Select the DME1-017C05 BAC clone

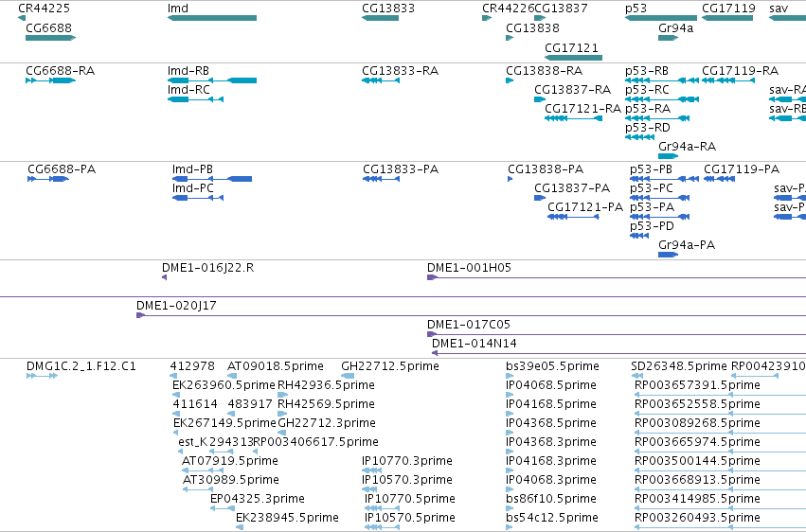pyautogui.click(x=617, y=334)
